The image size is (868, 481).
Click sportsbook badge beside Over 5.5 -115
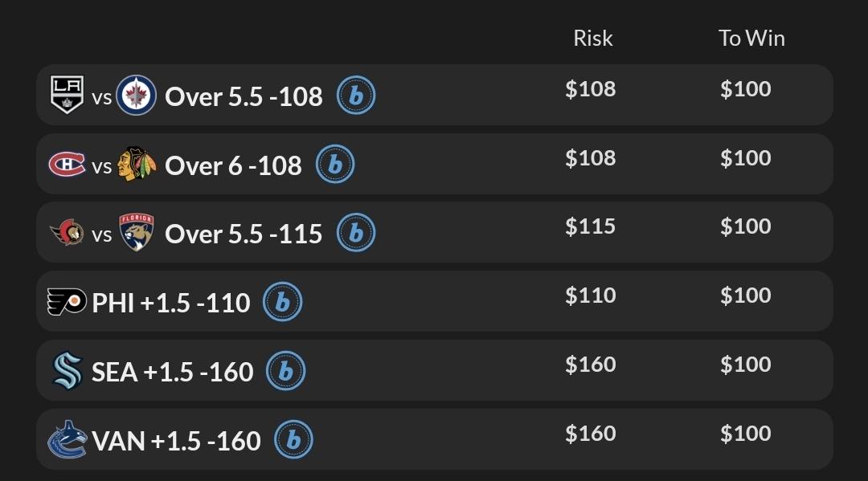click(355, 234)
